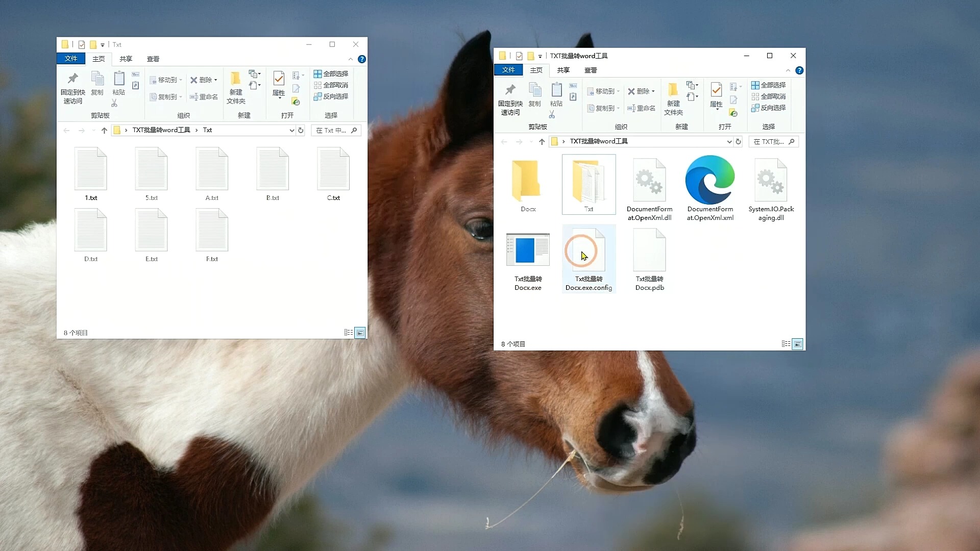Switch to 共享 tab in Txt window
Image resolution: width=980 pixels, height=551 pixels.
coord(126,59)
